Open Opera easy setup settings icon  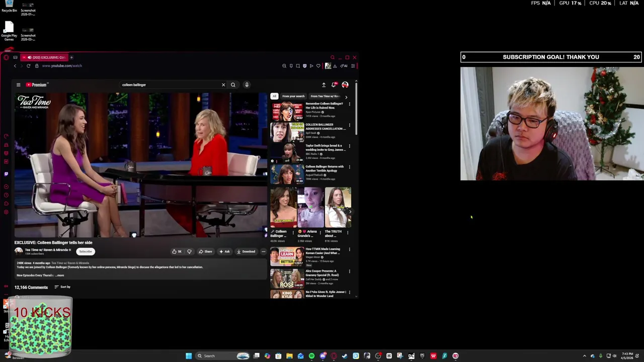[353, 66]
